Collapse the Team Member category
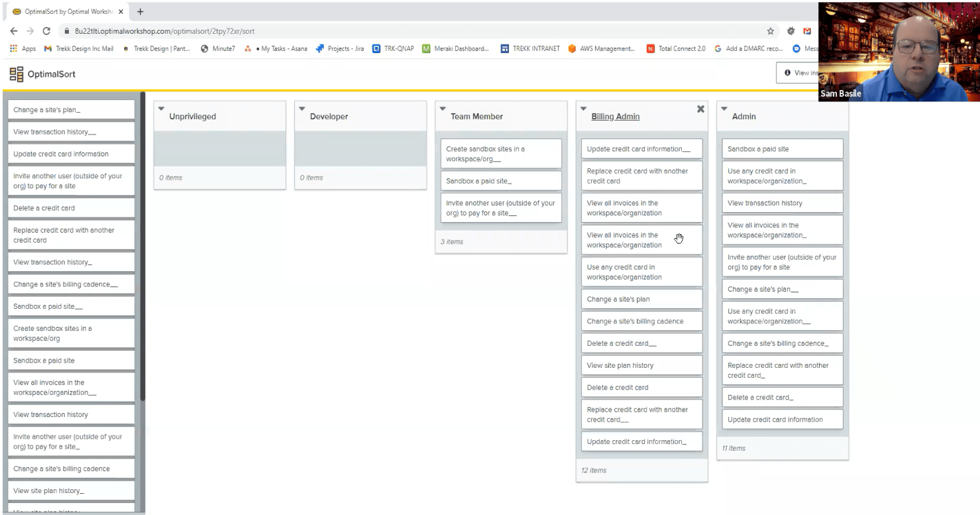The height and width of the screenshot is (515, 980). click(443, 109)
